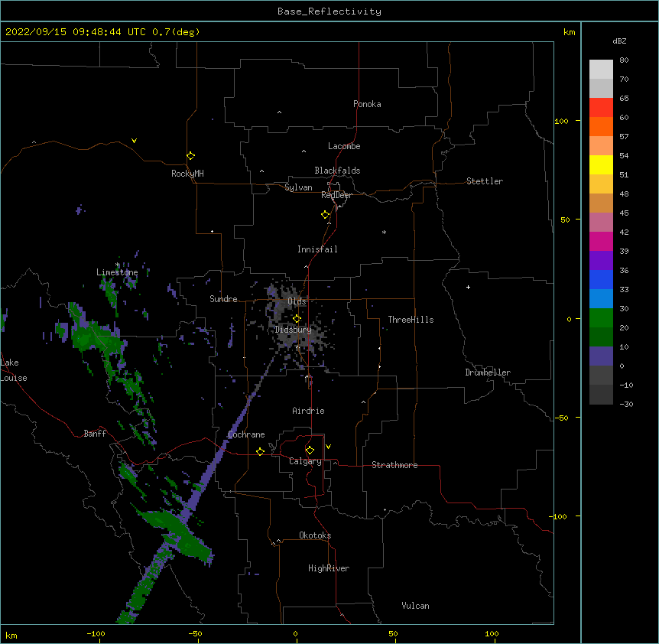Click the Cochrane label
The width and height of the screenshot is (659, 644).
click(x=246, y=434)
